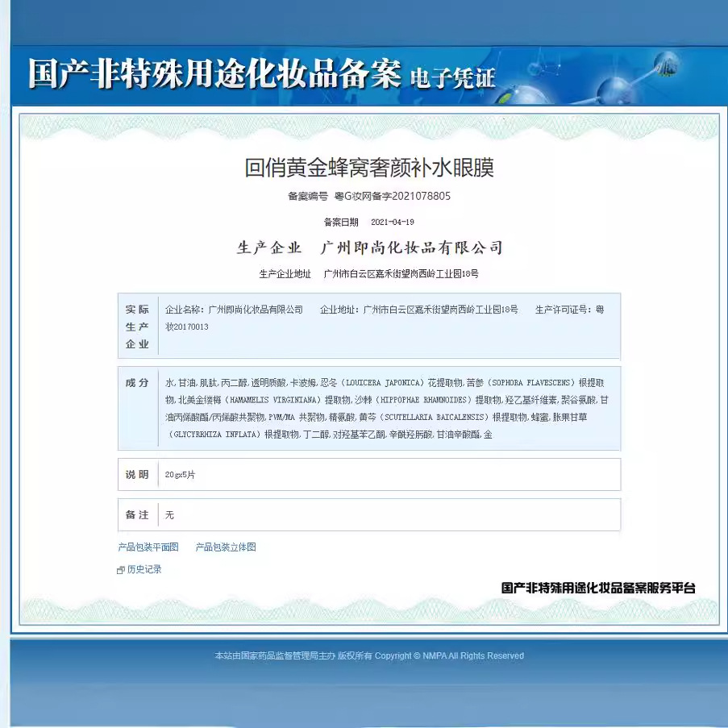Click the 历史记录 expand icon
Screen dimensions: 728x728
121,570
